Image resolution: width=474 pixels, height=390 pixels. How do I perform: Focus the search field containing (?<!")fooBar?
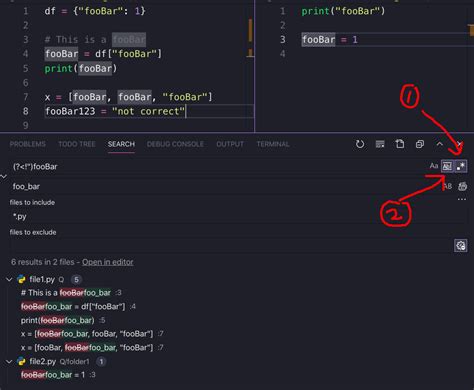[218, 166]
